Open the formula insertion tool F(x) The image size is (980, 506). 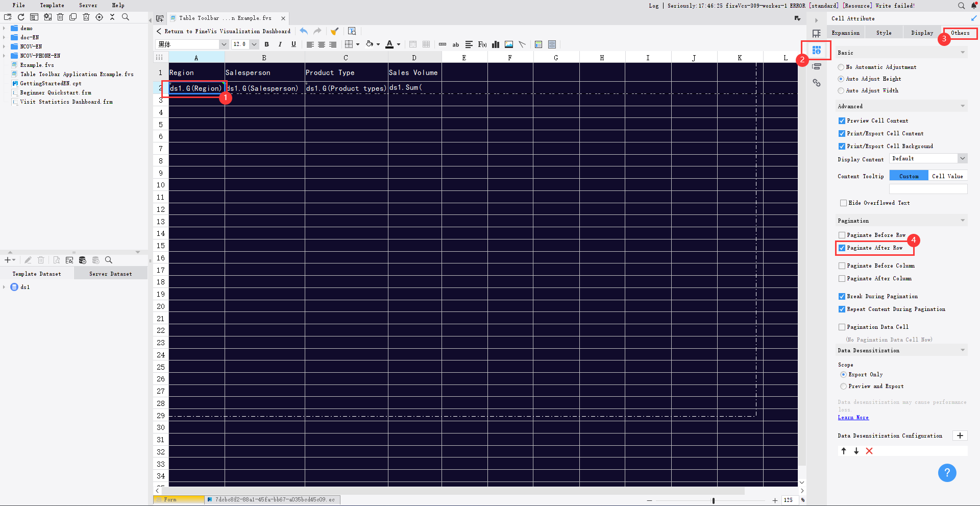(x=482, y=44)
